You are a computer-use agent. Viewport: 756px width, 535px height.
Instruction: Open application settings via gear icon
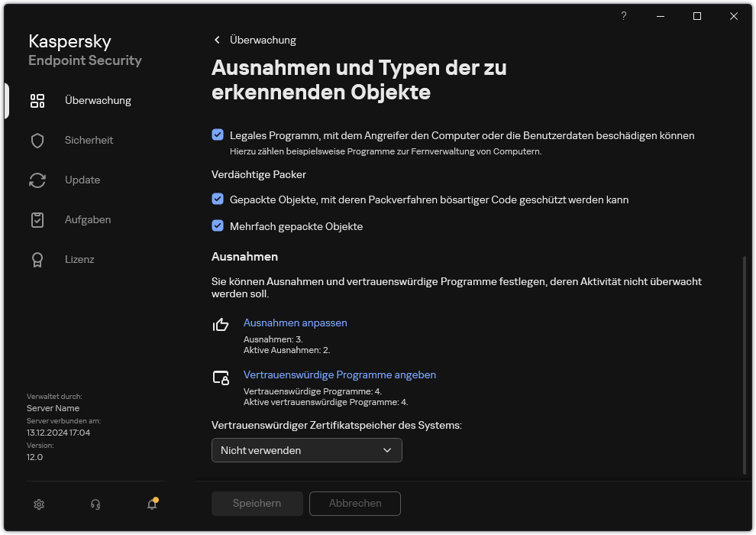pyautogui.click(x=39, y=504)
